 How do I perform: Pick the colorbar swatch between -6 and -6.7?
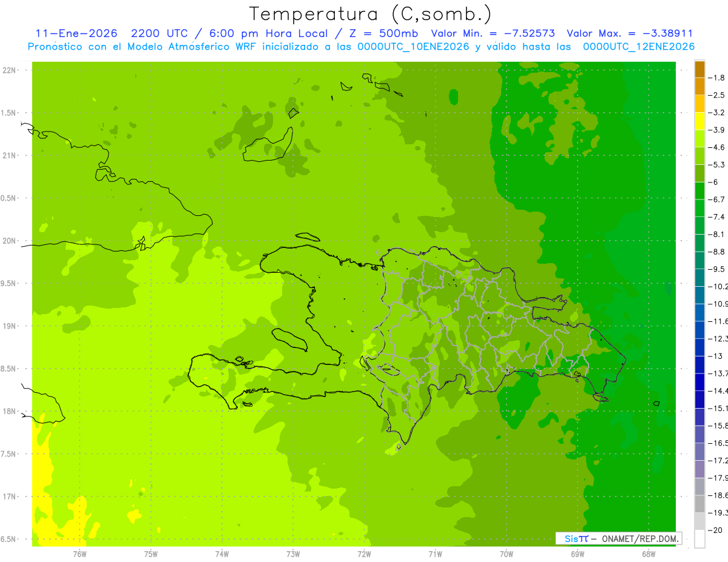pyautogui.click(x=699, y=191)
